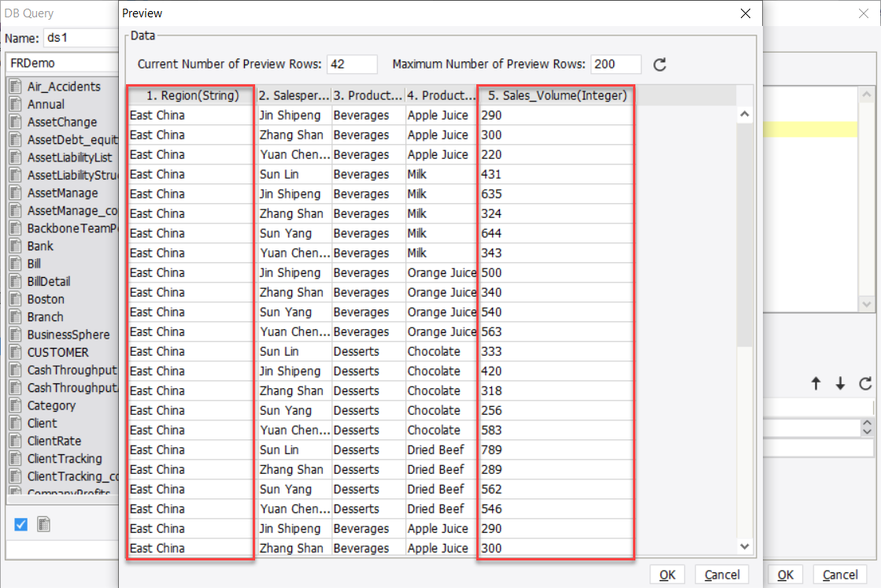Click OK at the bottom right of DB Query

(784, 575)
